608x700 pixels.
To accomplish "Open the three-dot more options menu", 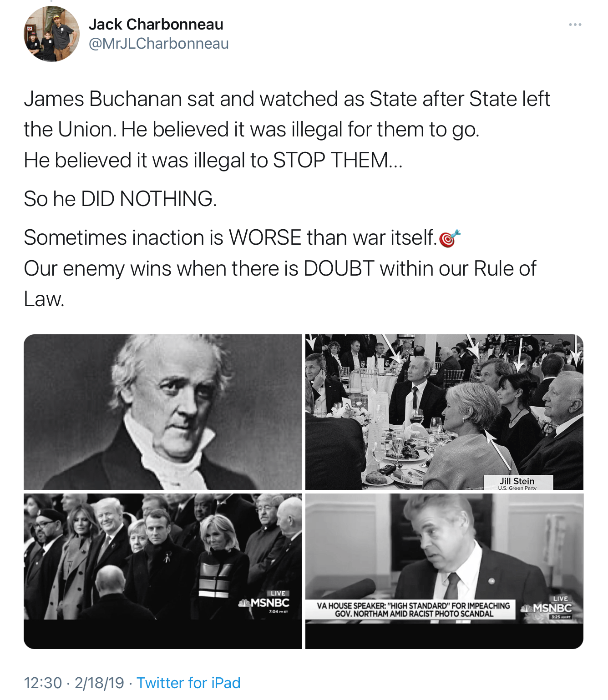I will (575, 25).
